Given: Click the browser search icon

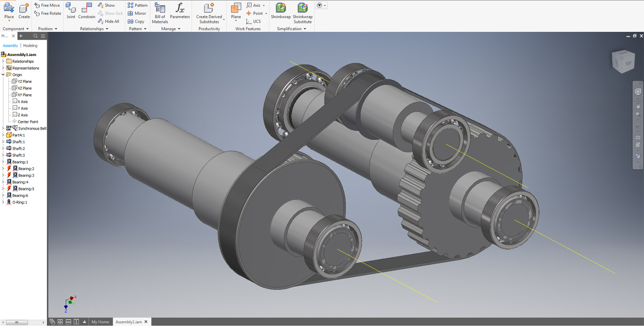Looking at the screenshot, I should point(35,36).
